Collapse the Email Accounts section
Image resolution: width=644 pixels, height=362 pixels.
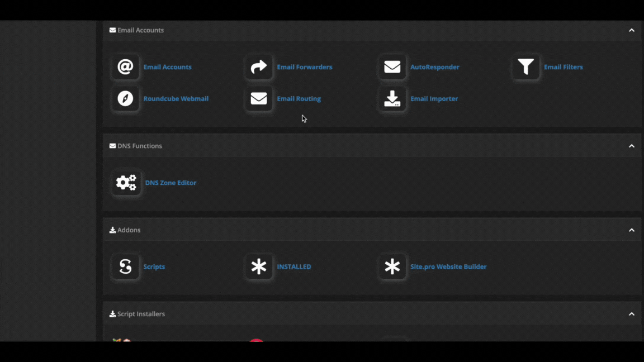pos(631,30)
